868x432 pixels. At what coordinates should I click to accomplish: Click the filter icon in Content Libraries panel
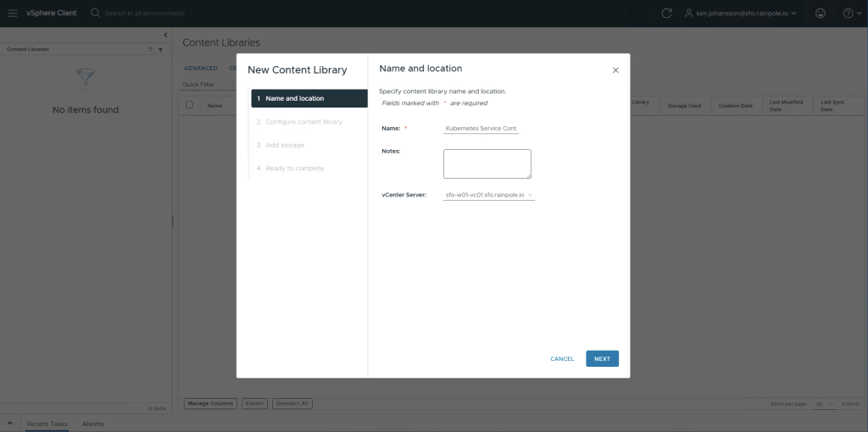(160, 50)
